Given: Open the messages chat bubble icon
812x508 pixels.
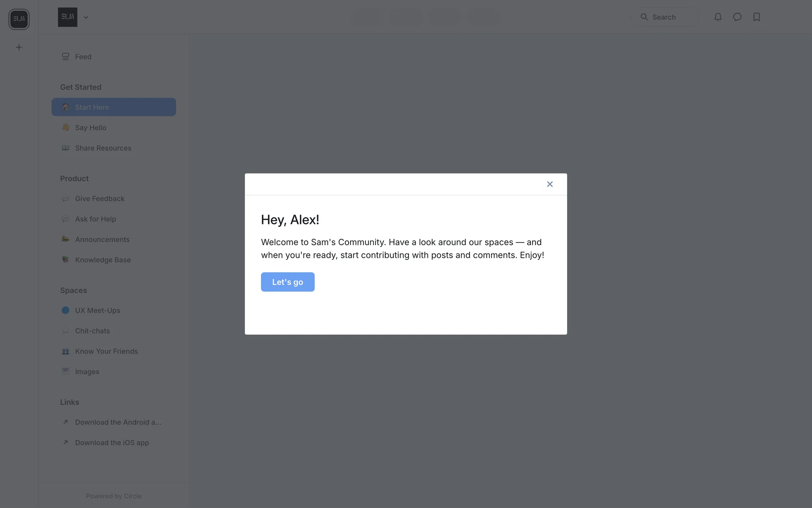Looking at the screenshot, I should [x=737, y=17].
